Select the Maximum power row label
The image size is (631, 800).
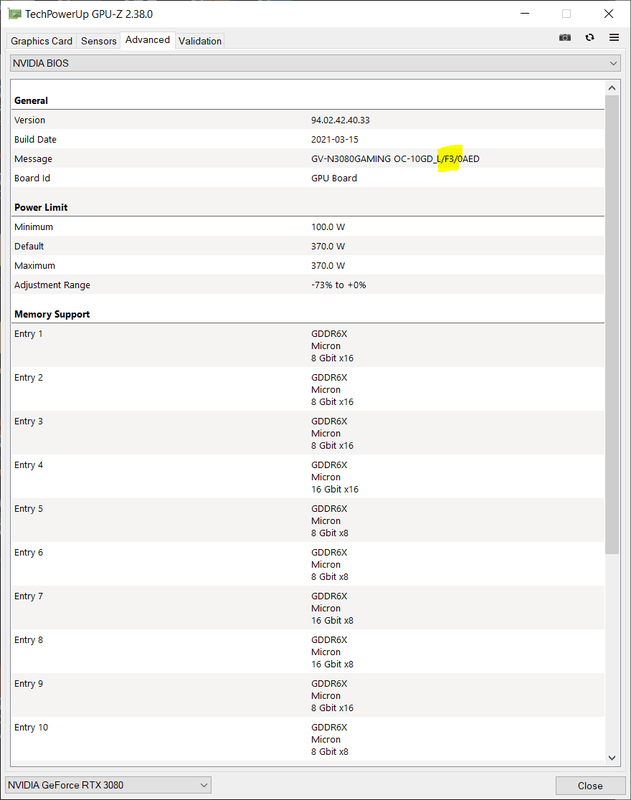click(x=35, y=265)
